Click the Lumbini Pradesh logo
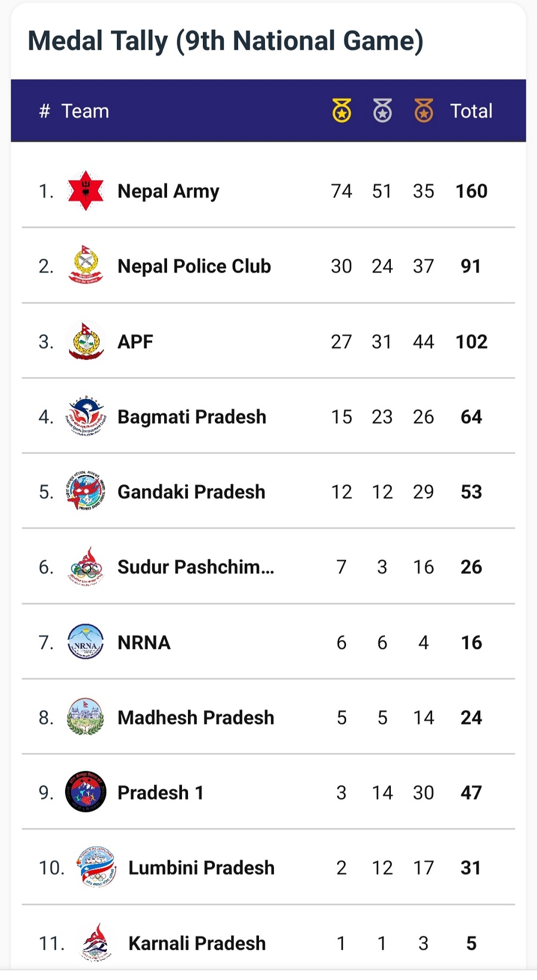This screenshot has width=537, height=980. [x=97, y=867]
